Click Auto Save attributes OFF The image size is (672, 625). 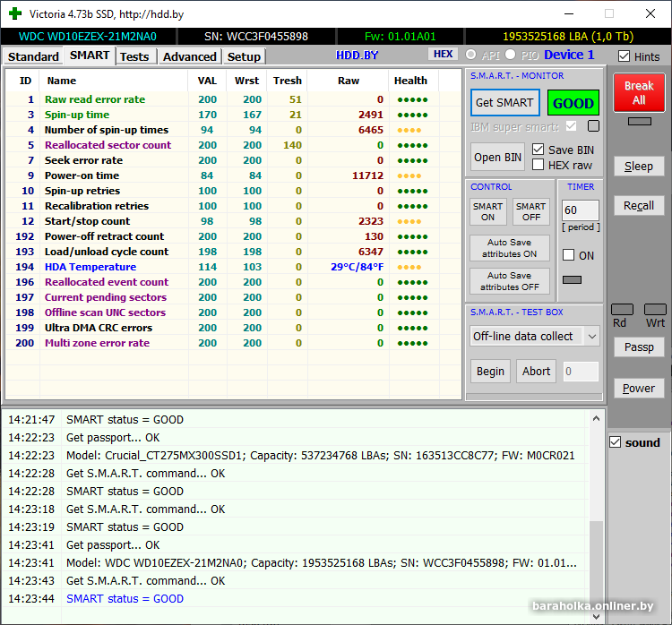tap(510, 281)
